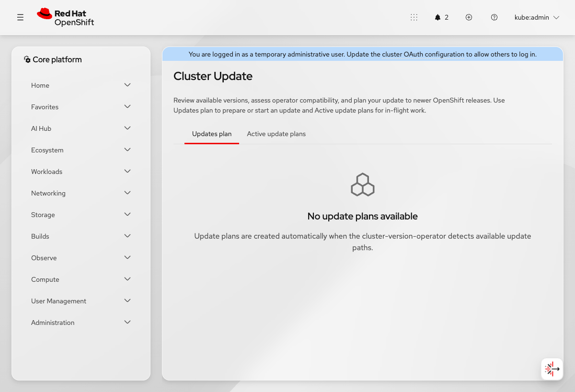Expand the Storage navigation section
The image size is (575, 392).
click(x=81, y=215)
